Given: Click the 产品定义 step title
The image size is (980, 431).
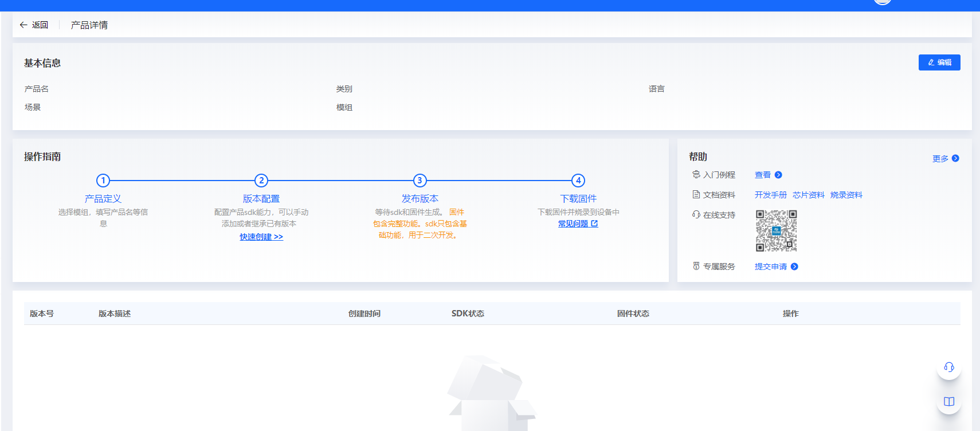Looking at the screenshot, I should click(x=103, y=198).
